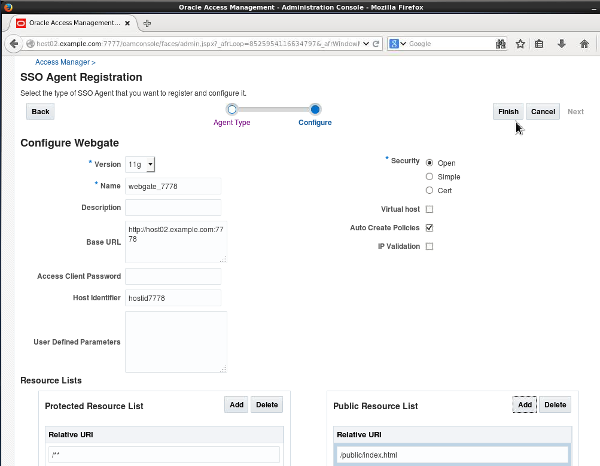Viewport: 600px width, 466px height.
Task: Click the Configure step circle
Action: point(315,109)
